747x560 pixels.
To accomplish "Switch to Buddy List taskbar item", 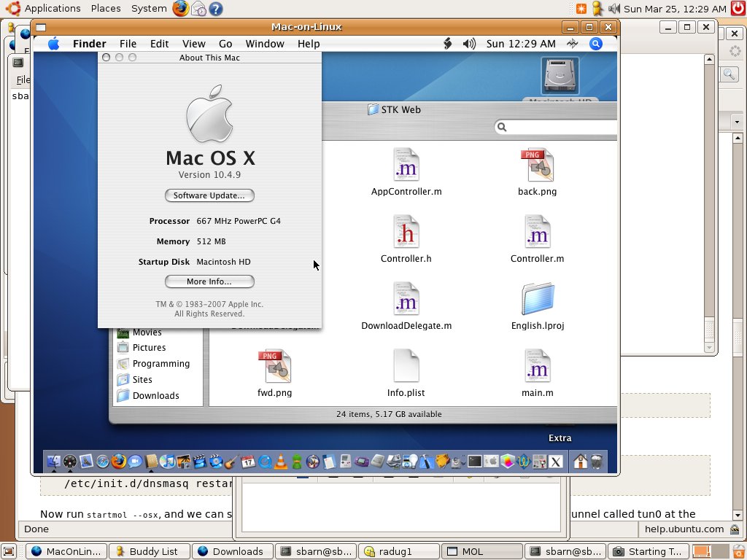I will pyautogui.click(x=150, y=551).
